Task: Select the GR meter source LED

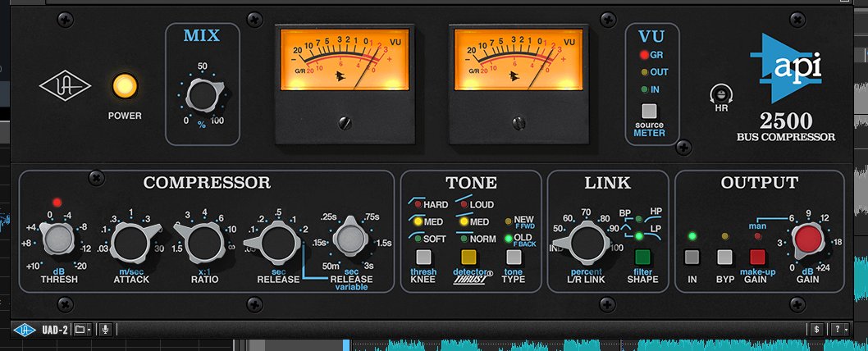Action: 644,55
